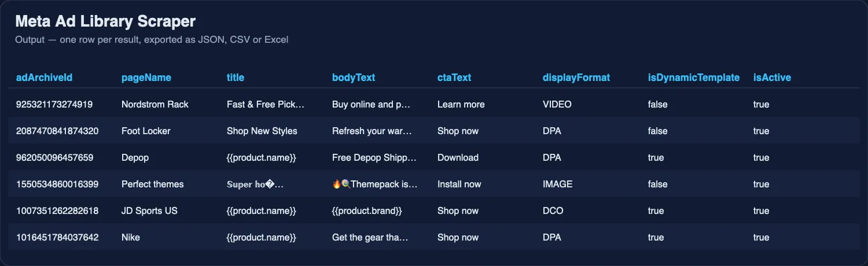Select the 'Refresh your war…' body text

click(372, 131)
